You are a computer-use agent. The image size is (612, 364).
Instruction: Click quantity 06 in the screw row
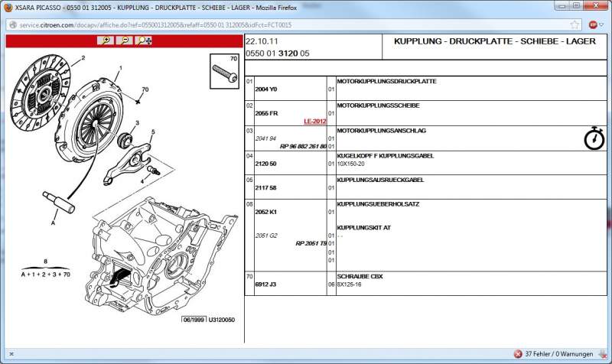point(331,284)
